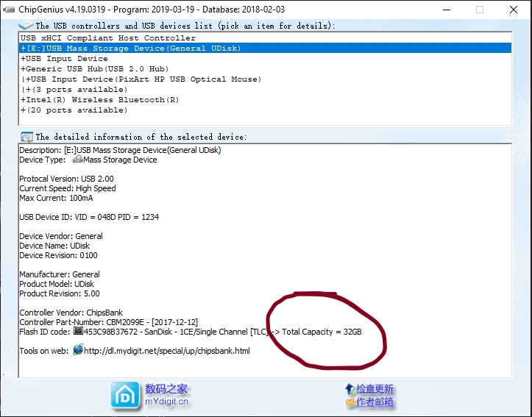The image size is (532, 417).
Task: Open the 数码之家 mYdigit.cn link
Action: [x=166, y=395]
